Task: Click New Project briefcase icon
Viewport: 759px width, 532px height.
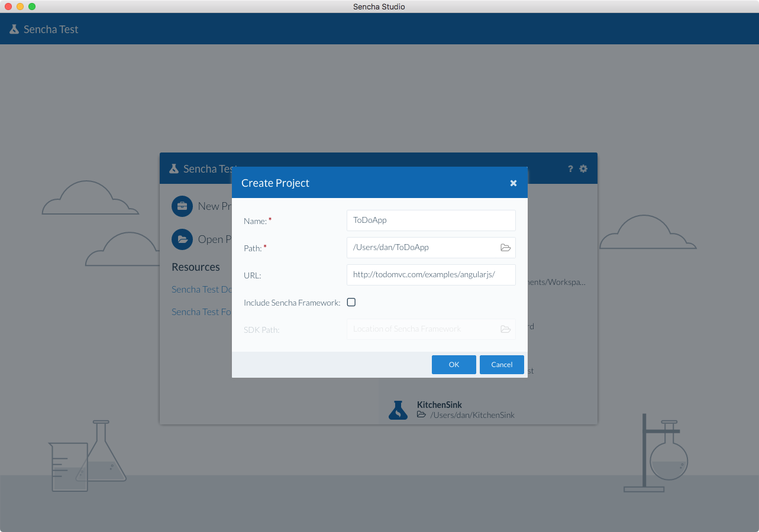Action: (182, 206)
